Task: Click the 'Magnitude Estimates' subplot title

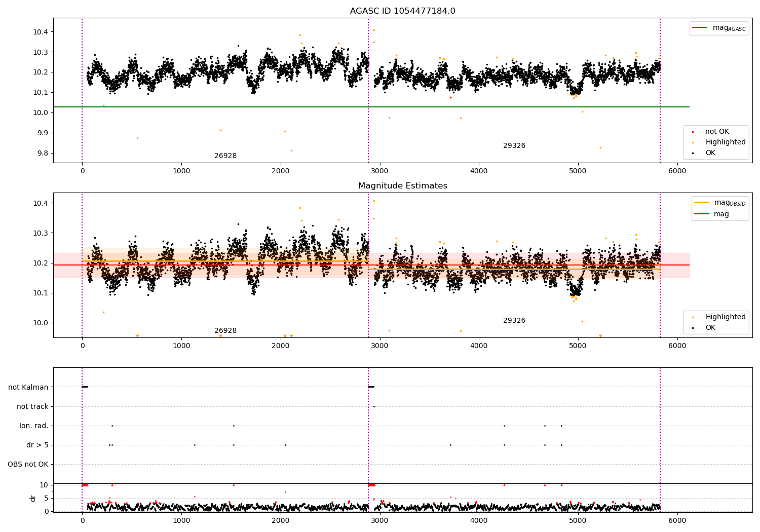Action: tap(402, 186)
